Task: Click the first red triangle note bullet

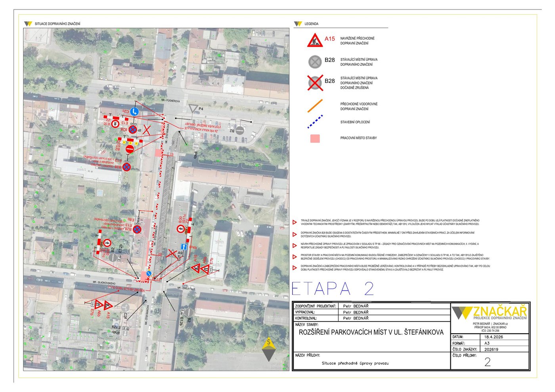Action: [295, 222]
